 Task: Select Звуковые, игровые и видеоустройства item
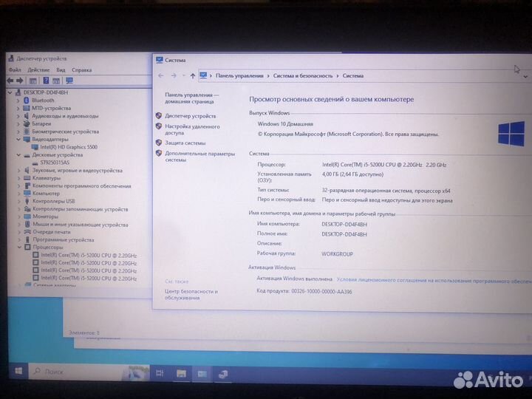pyautogui.click(x=78, y=170)
